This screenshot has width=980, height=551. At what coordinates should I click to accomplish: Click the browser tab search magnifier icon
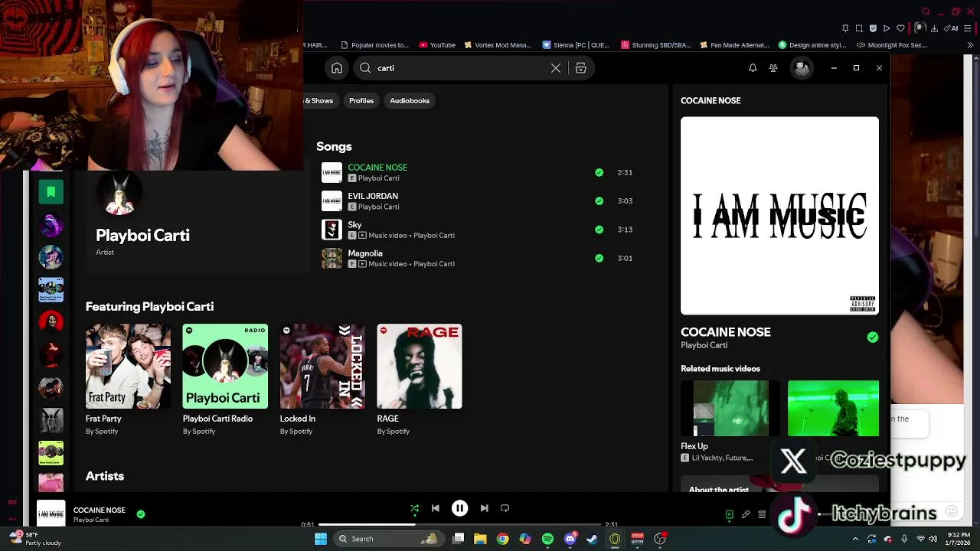coord(926,11)
